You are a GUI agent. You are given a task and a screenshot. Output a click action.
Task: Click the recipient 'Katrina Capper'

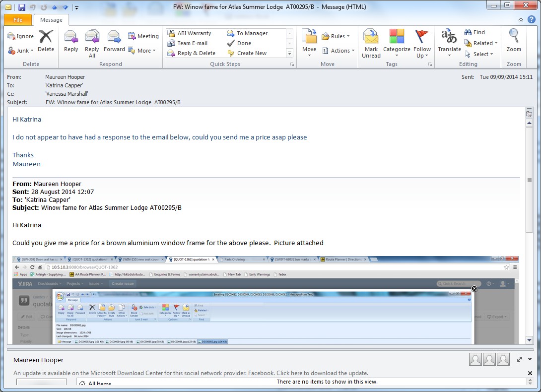click(x=64, y=85)
